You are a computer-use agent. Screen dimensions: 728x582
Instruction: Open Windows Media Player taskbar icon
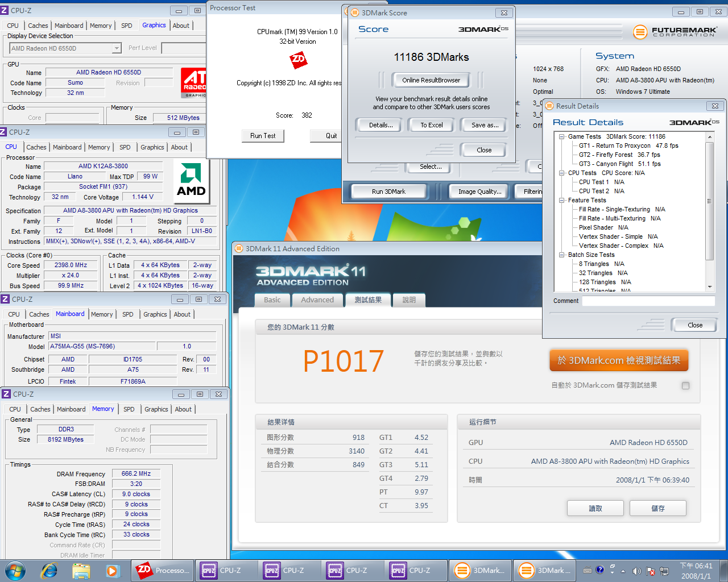pos(112,571)
